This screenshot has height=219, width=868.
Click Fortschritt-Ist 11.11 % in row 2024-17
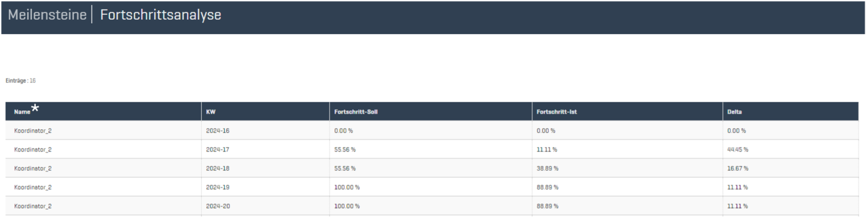click(547, 150)
